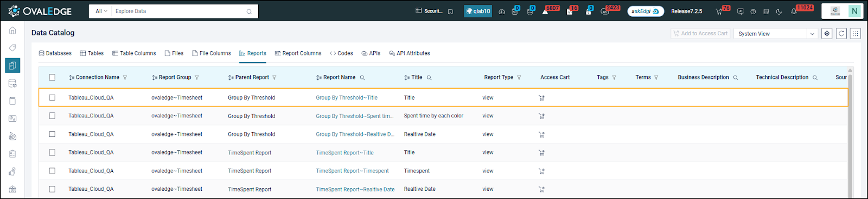Open the Report Type column filter
868x199 pixels.
click(519, 78)
